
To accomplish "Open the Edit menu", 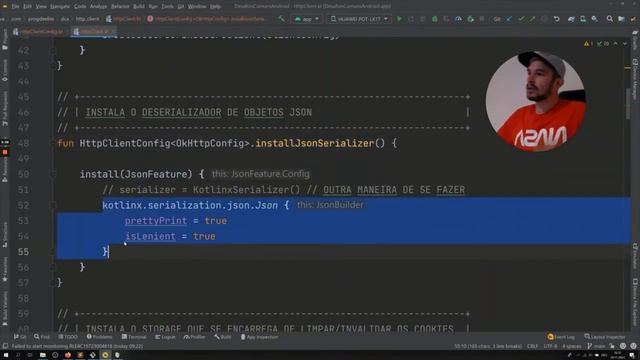I will (27, 7).
